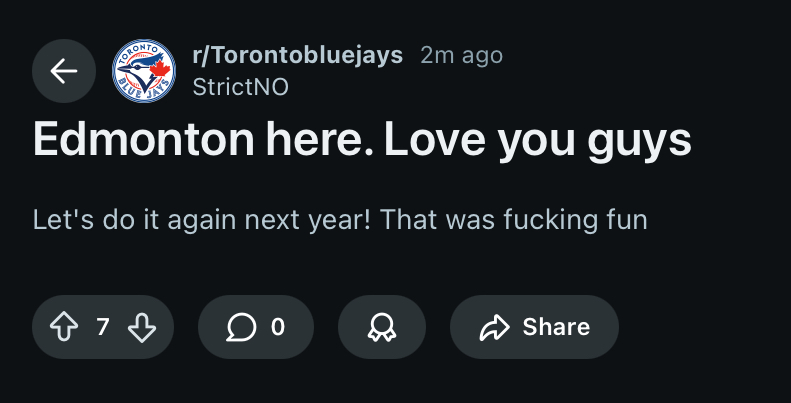The height and width of the screenshot is (403, 791).
Task: Click the post body text about next year
Action: coord(340,221)
